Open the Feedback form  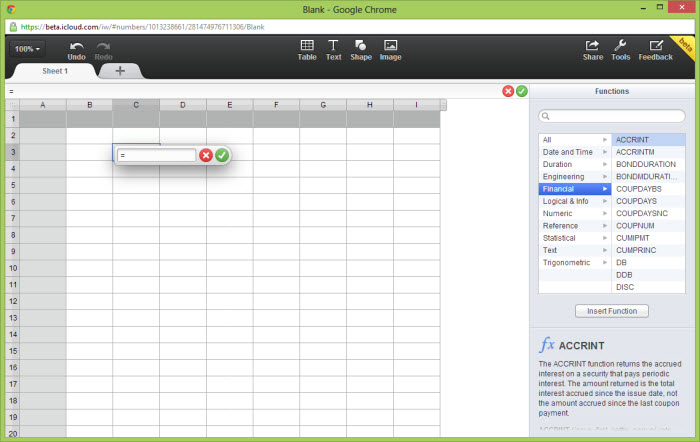click(655, 50)
